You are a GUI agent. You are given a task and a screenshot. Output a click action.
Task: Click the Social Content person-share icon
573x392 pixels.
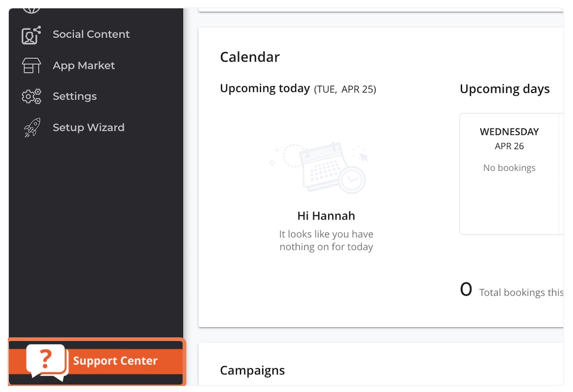(32, 35)
